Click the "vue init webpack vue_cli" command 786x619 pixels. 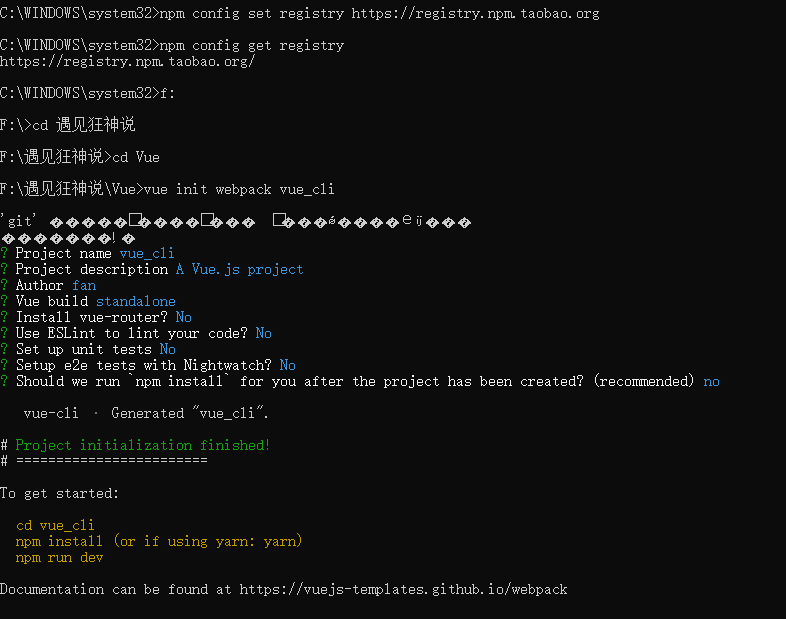tap(239, 189)
